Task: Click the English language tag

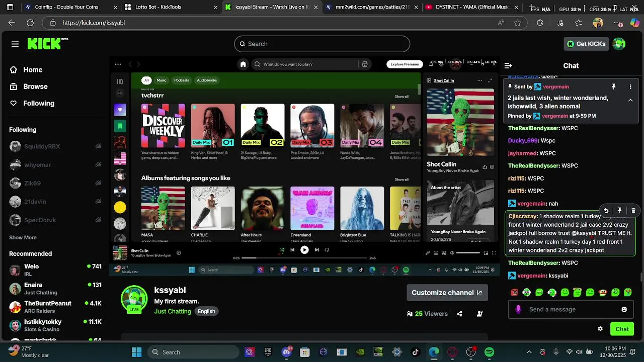Action: (206, 311)
